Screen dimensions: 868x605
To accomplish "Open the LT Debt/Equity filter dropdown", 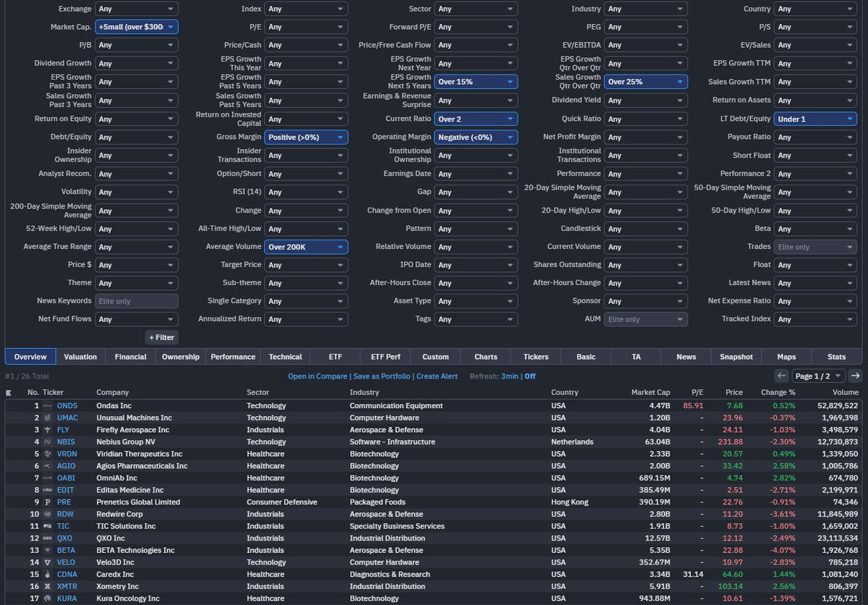I will (x=815, y=119).
